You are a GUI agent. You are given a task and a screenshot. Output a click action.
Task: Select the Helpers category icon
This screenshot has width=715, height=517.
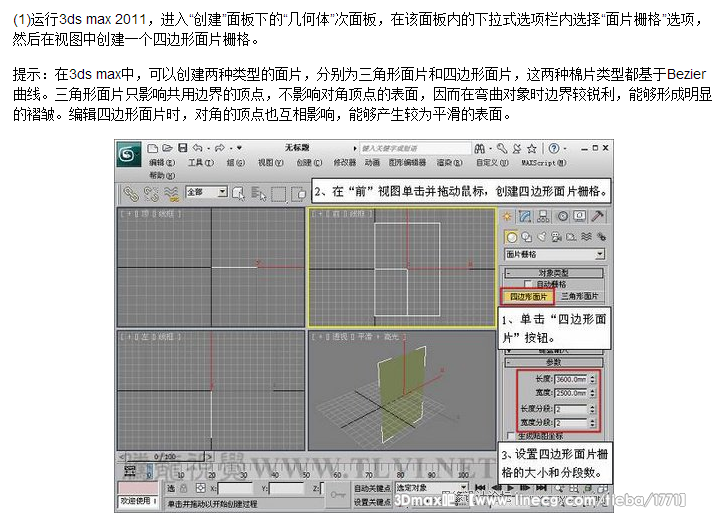[x=571, y=237]
